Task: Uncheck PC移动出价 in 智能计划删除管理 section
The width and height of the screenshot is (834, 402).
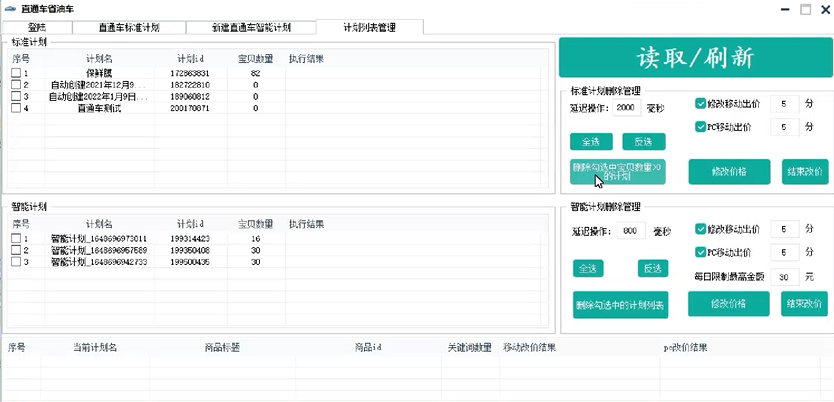Action: pos(700,252)
